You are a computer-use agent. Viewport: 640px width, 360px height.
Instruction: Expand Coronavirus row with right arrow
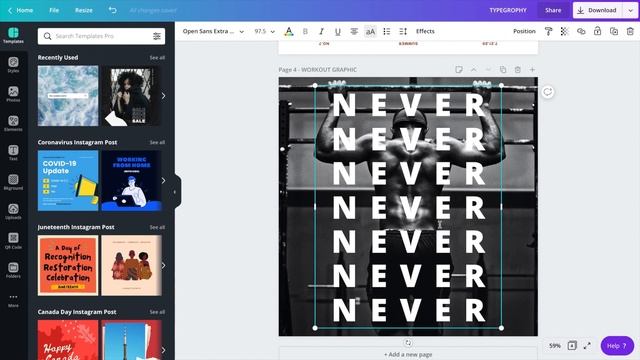(x=163, y=180)
